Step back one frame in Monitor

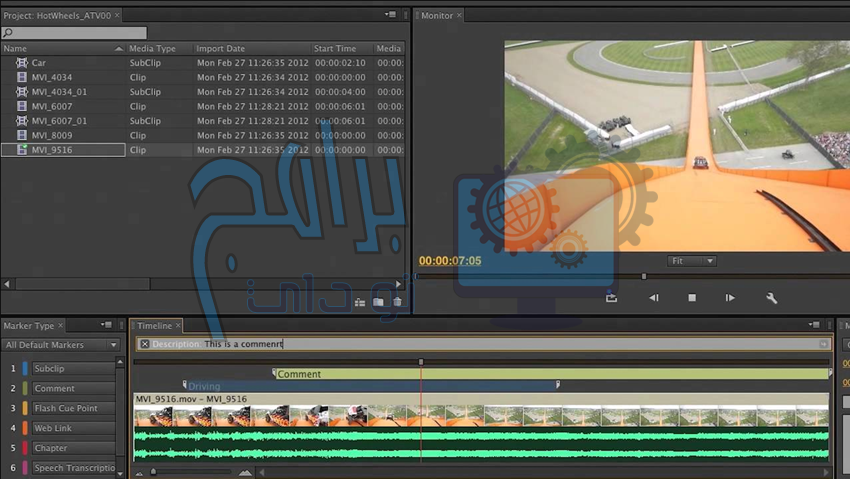(x=653, y=298)
